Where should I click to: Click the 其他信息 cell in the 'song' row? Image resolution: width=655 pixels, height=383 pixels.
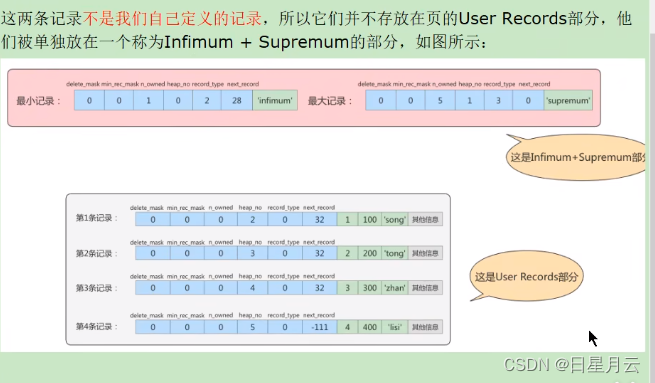point(425,219)
